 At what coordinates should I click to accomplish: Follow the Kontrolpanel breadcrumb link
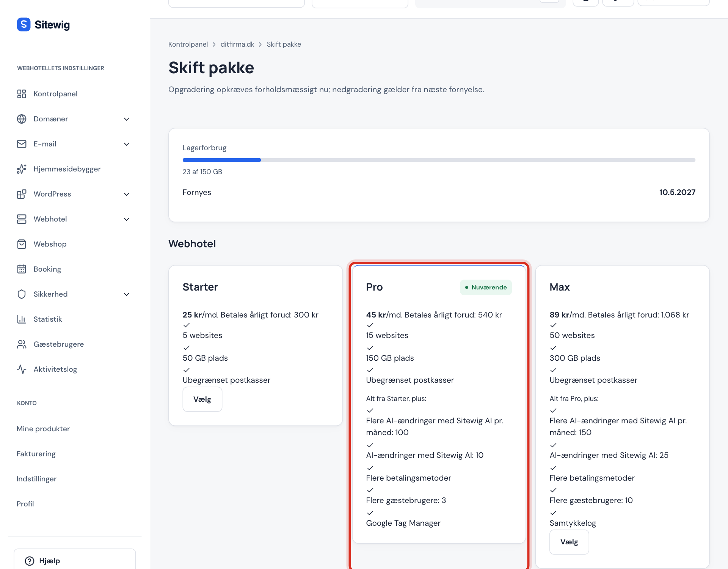pos(188,44)
